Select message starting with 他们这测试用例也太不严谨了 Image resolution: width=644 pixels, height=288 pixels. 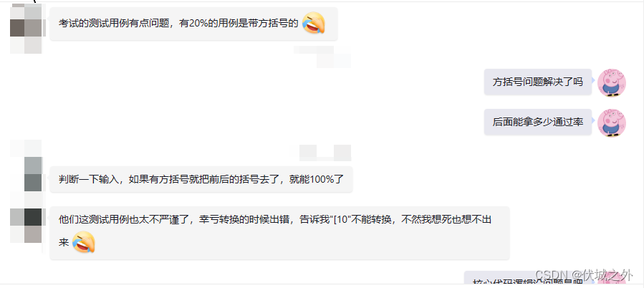click(x=279, y=233)
